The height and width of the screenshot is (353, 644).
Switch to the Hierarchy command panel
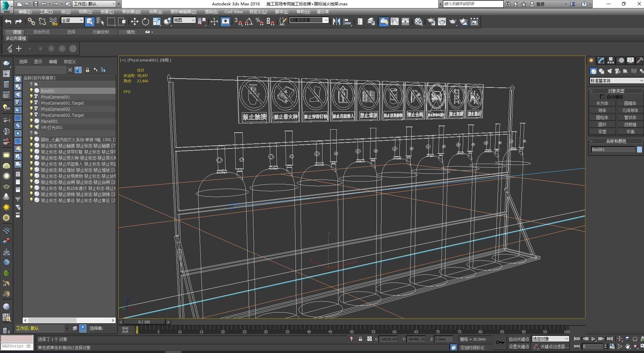611,60
